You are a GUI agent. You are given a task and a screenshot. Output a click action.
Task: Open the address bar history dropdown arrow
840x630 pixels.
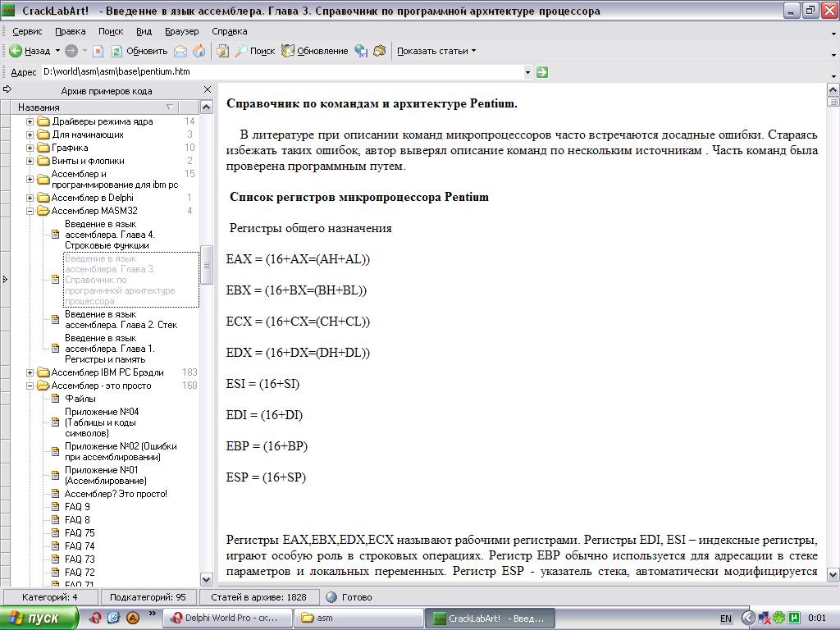click(x=527, y=72)
